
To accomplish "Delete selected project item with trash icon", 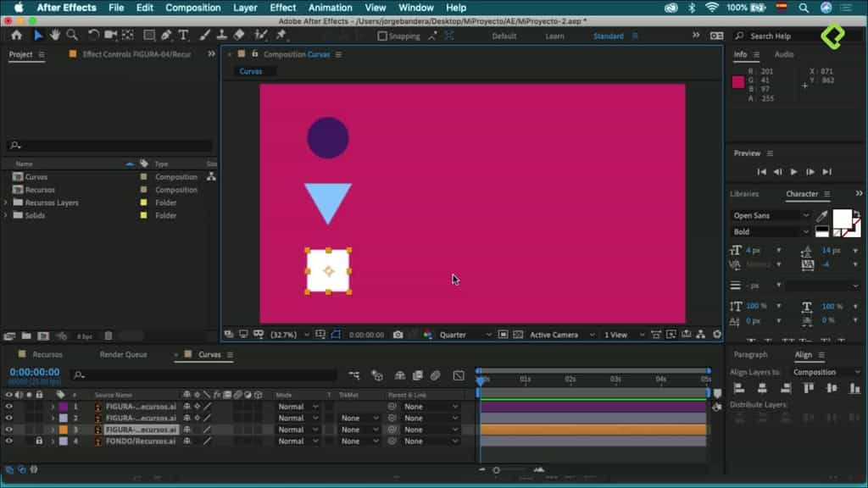I will point(108,335).
